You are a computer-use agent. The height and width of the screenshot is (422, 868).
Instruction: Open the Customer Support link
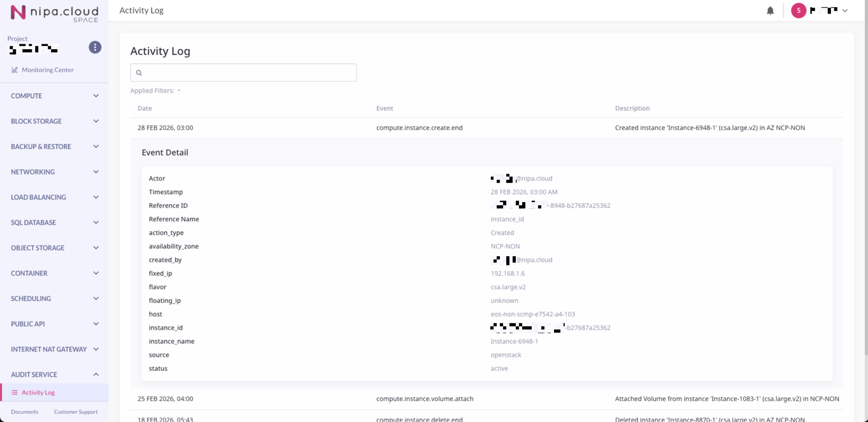(76, 412)
